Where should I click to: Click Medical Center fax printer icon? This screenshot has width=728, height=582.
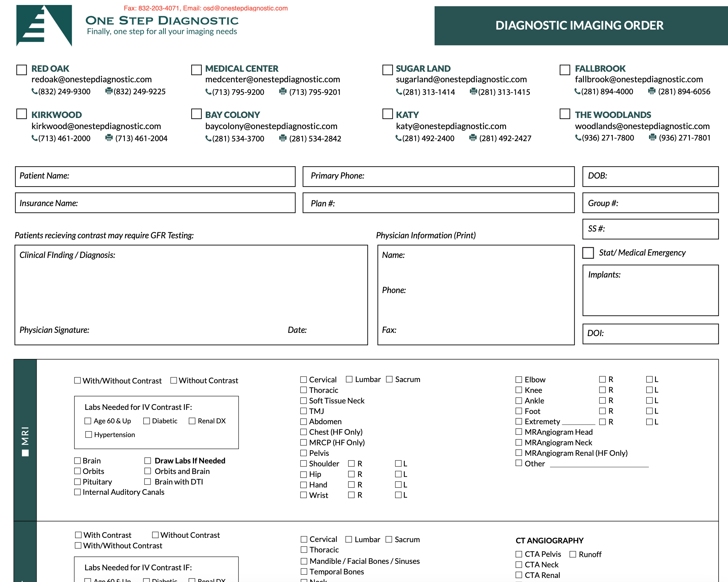283,91
